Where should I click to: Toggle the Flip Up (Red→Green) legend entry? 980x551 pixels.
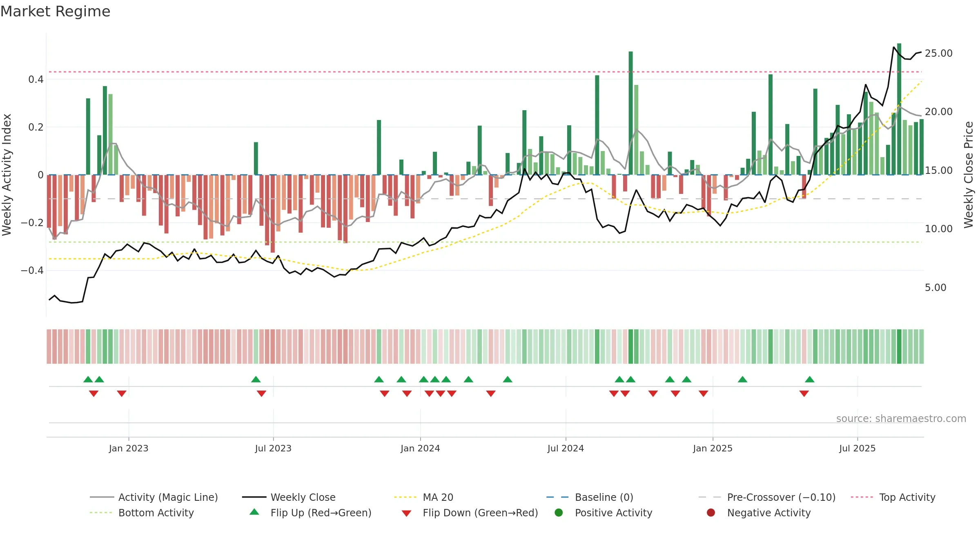click(310, 513)
